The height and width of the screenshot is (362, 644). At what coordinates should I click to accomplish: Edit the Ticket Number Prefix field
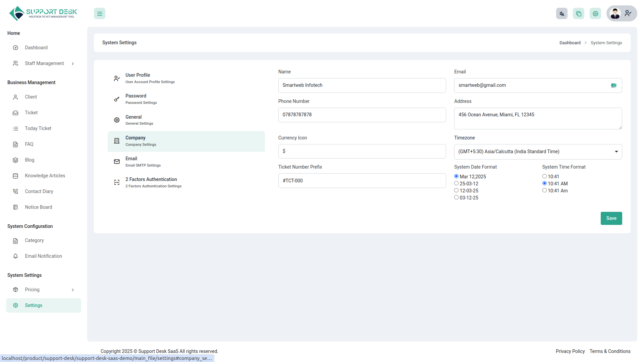[x=362, y=180]
